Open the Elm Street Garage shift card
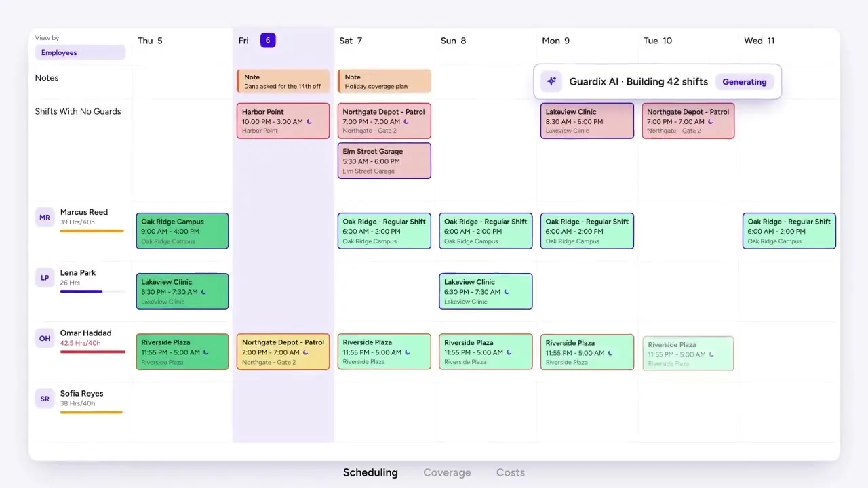 point(384,161)
